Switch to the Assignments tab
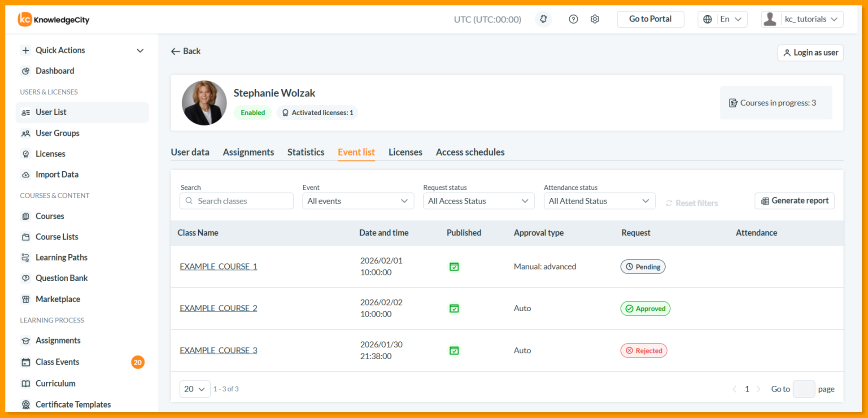Viewport: 868px width, 418px height. pyautogui.click(x=249, y=152)
